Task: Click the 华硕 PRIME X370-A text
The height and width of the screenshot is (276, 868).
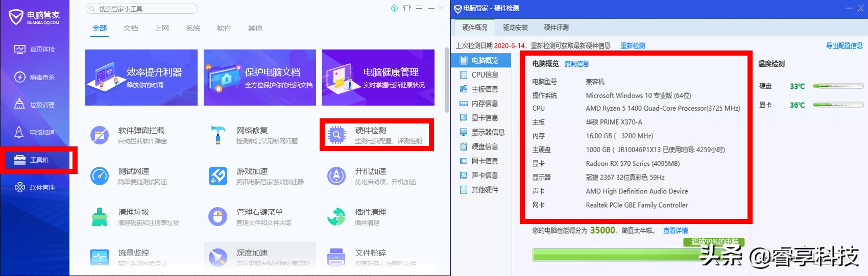Action: (614, 122)
